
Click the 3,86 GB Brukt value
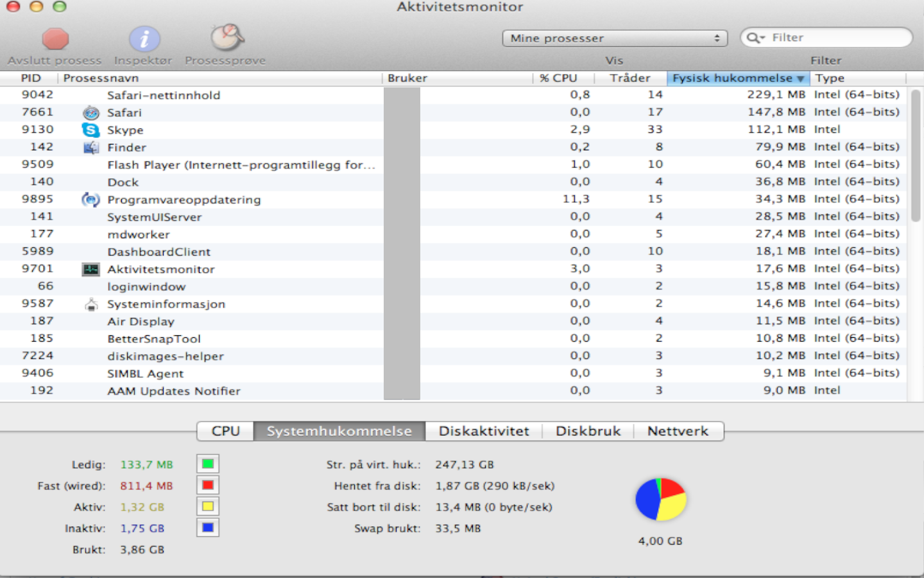pos(142,549)
